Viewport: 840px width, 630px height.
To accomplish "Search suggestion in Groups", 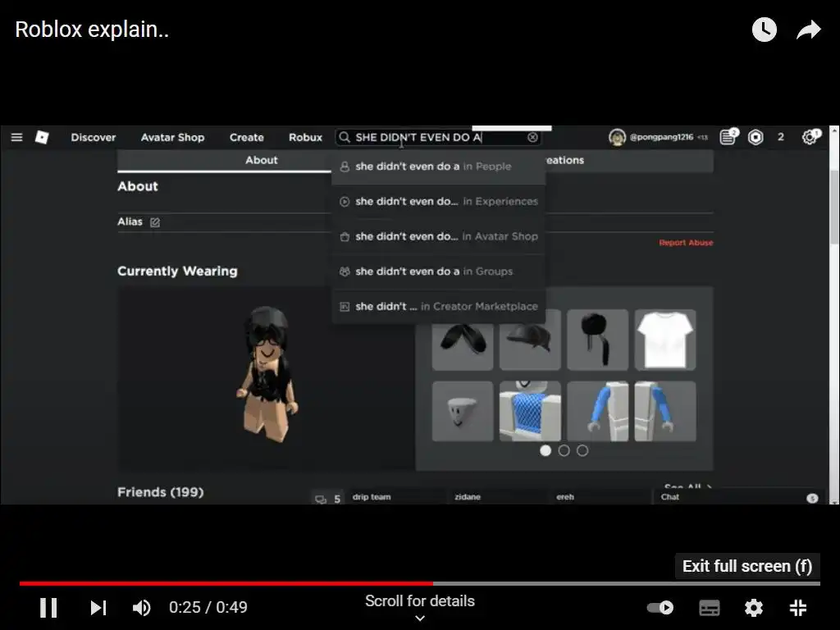I will coord(438,272).
